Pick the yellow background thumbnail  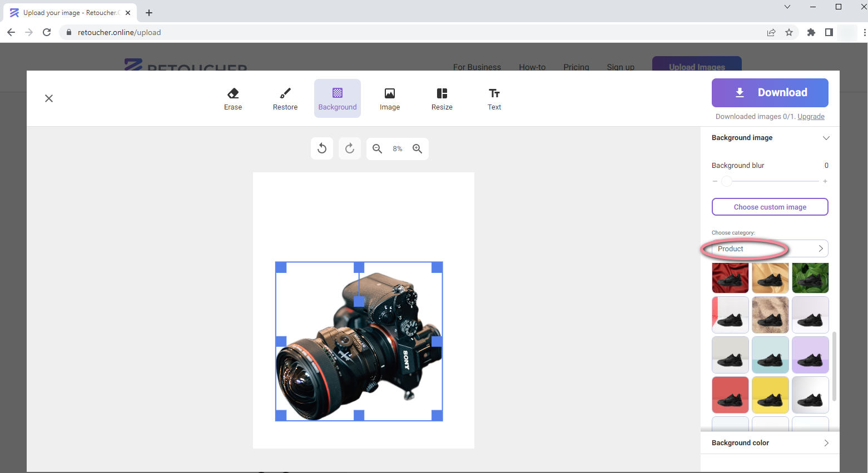pyautogui.click(x=770, y=395)
